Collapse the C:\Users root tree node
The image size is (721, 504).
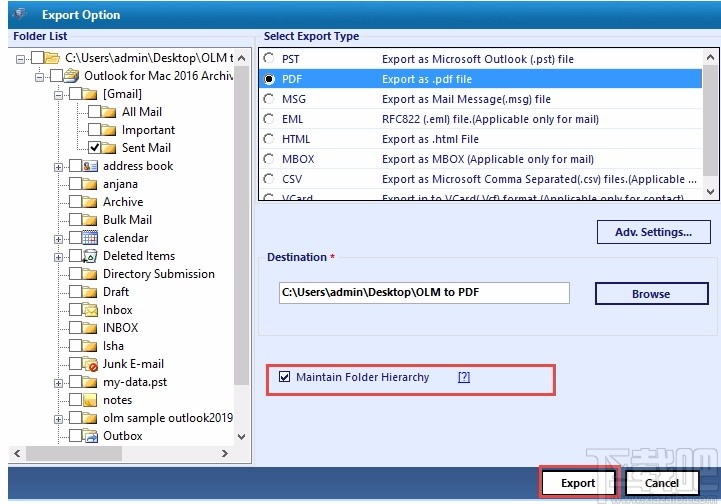point(20,59)
